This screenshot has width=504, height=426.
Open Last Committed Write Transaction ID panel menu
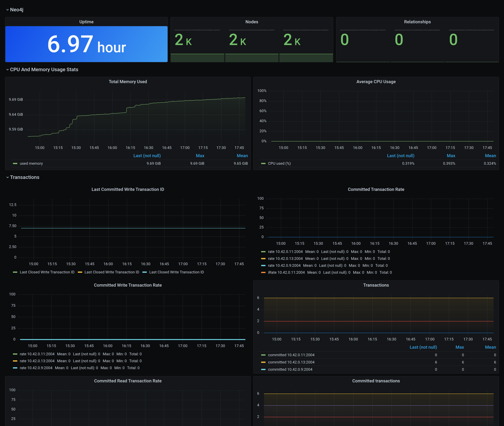(x=128, y=189)
